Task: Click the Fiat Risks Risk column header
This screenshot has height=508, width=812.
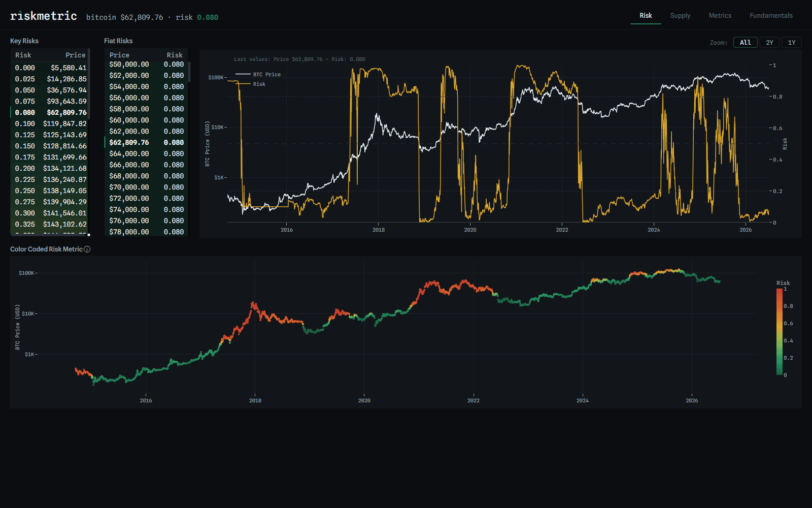Action: click(175, 55)
